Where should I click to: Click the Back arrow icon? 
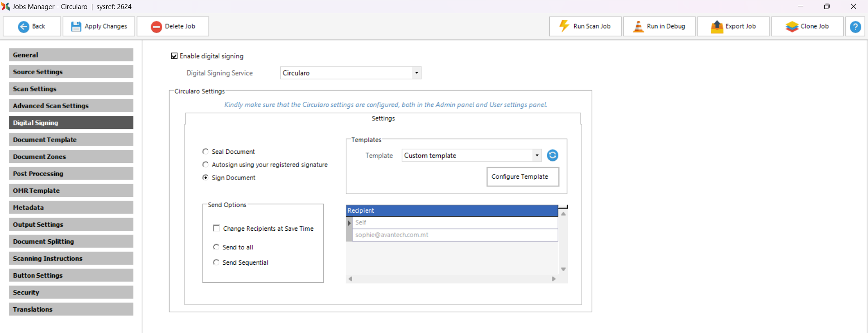[24, 27]
